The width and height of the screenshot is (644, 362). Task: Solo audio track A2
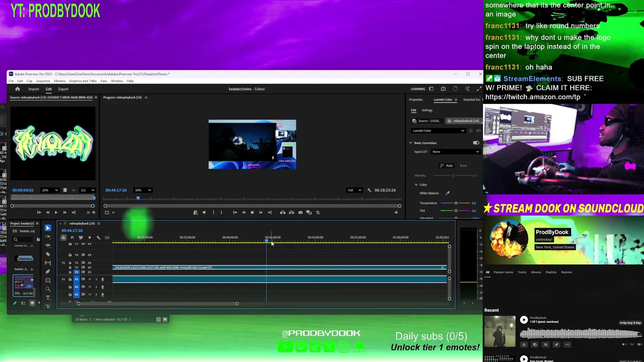coord(96,287)
